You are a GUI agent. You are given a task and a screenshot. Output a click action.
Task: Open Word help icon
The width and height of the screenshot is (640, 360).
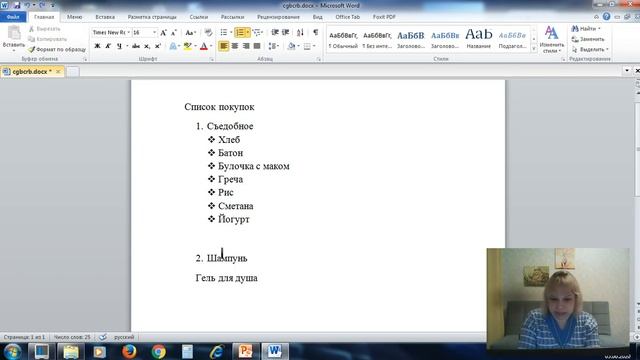pos(607,17)
